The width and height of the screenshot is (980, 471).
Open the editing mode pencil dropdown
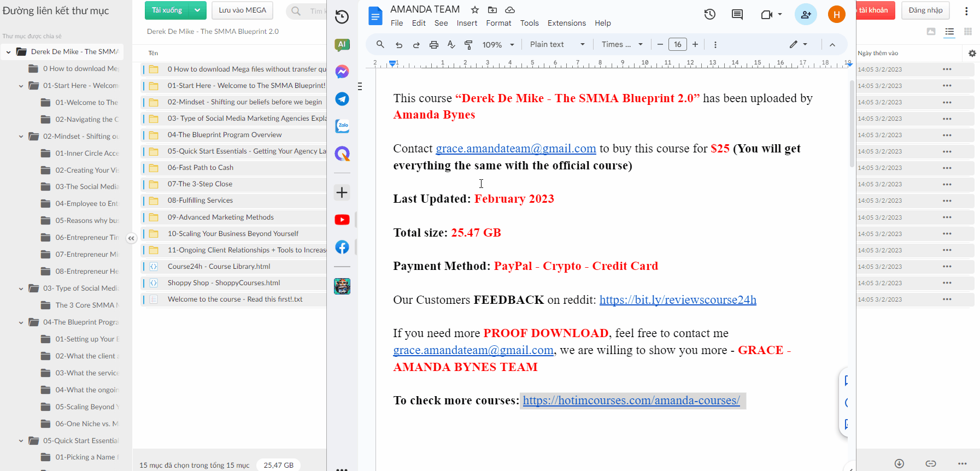798,44
